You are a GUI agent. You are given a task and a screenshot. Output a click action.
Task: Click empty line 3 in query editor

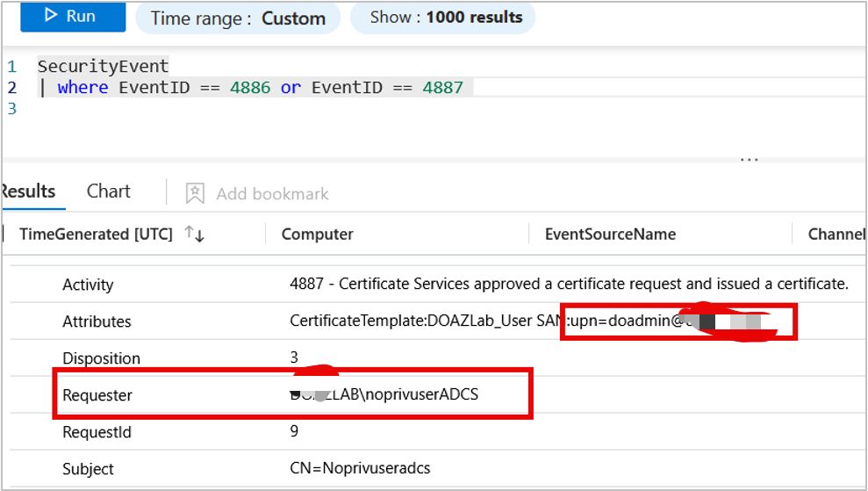176,109
